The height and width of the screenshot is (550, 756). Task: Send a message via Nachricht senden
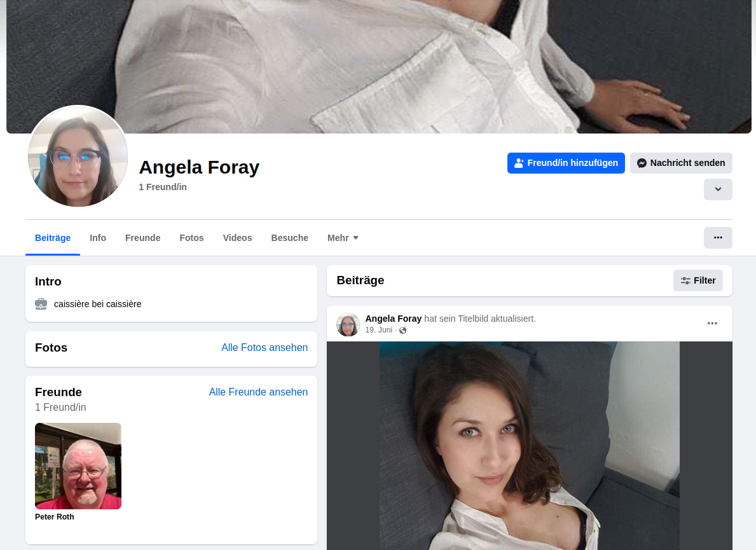point(681,163)
